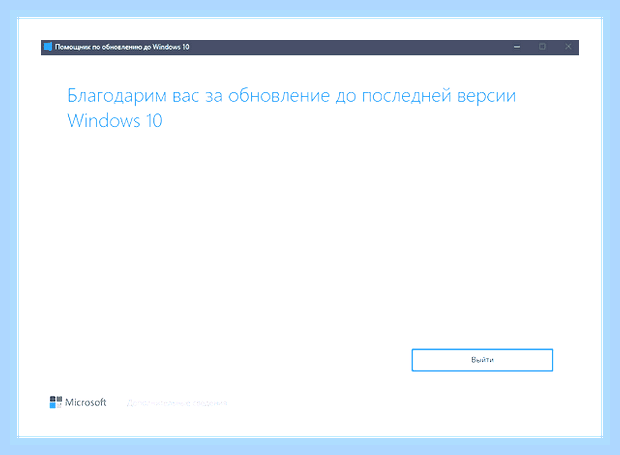Open the faded Дополнительные сведения link
620x455 pixels.
177,403
